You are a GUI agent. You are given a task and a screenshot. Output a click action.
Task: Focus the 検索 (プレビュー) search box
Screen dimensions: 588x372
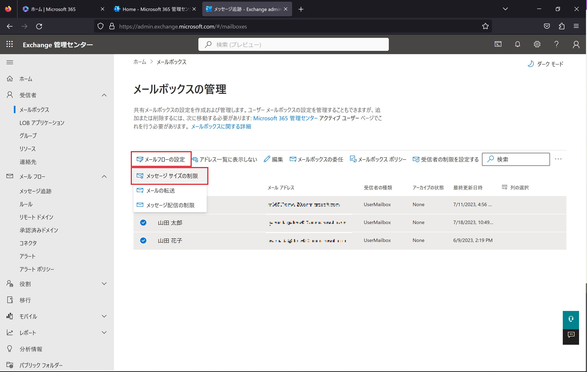[293, 44]
